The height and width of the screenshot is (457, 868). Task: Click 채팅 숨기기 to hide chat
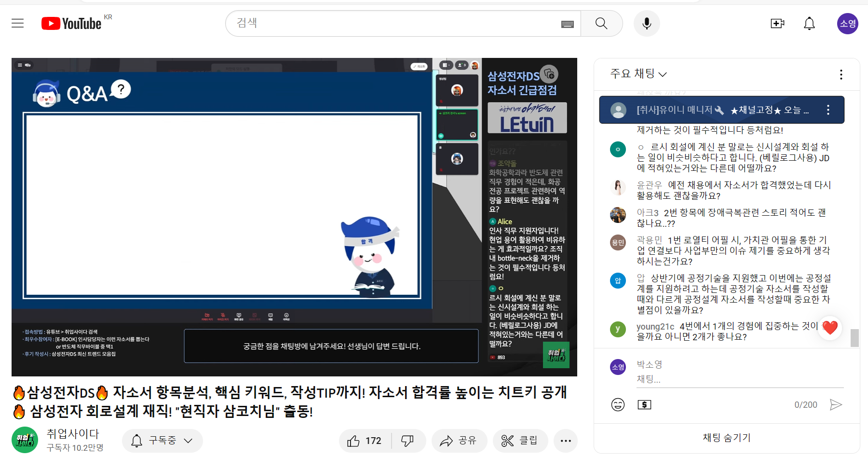[727, 438]
